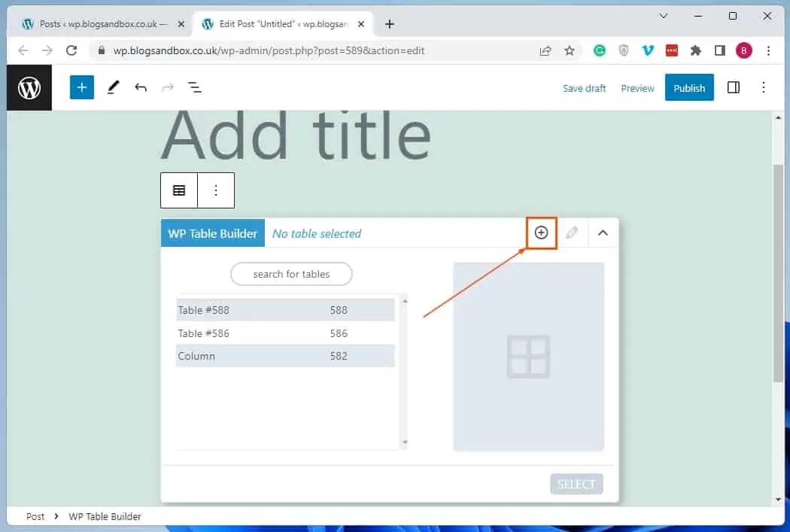
Task: Select the Table #586 row
Action: [x=285, y=333]
